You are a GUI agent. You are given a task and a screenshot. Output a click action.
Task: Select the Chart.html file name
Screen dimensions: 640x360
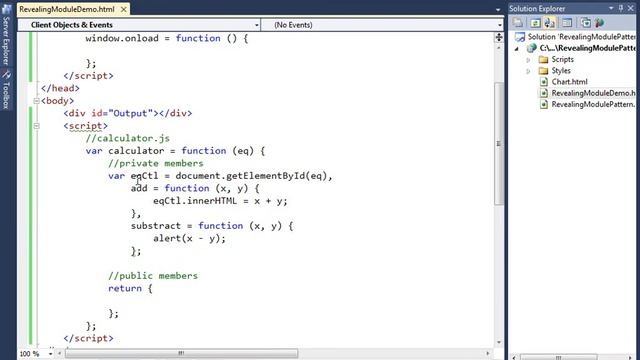point(569,82)
